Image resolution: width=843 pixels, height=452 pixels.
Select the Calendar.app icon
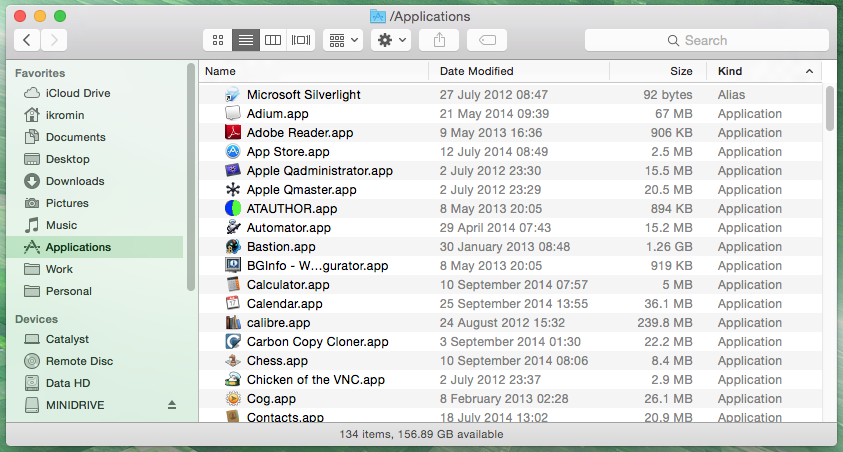233,304
